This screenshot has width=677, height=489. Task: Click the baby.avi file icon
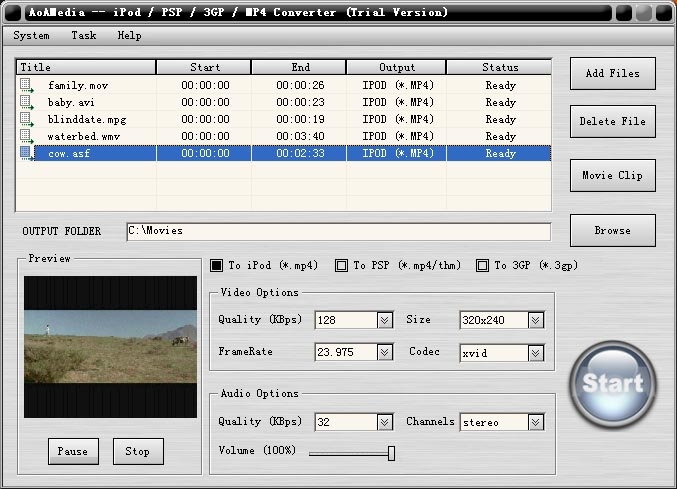click(x=26, y=102)
